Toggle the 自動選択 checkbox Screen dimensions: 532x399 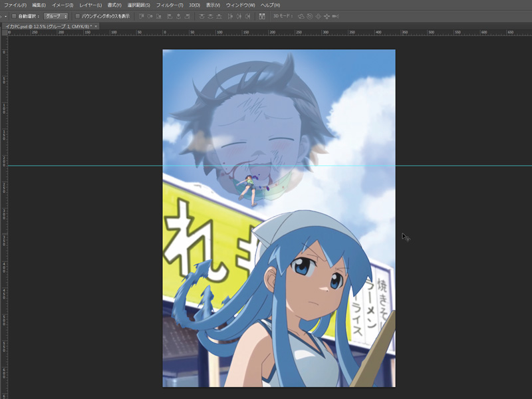[x=14, y=16]
